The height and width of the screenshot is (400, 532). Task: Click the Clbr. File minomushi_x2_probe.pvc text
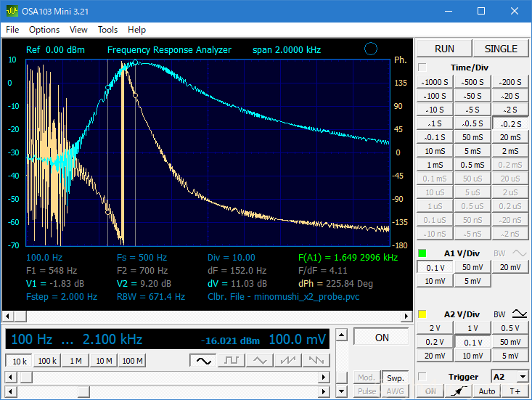[283, 297]
